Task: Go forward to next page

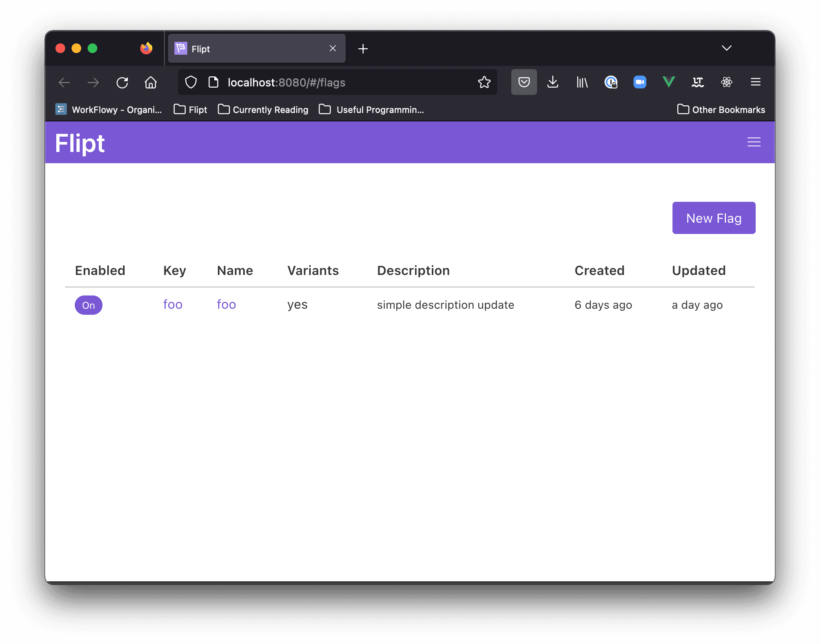Action: click(x=93, y=82)
